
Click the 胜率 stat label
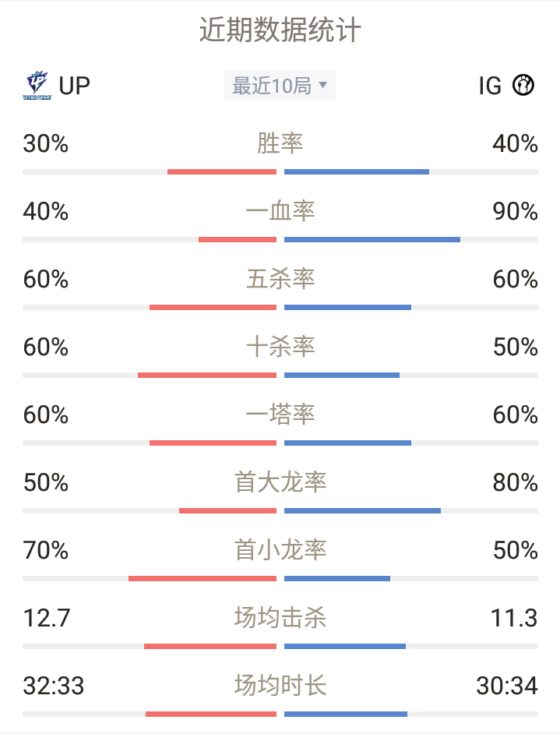point(280,143)
